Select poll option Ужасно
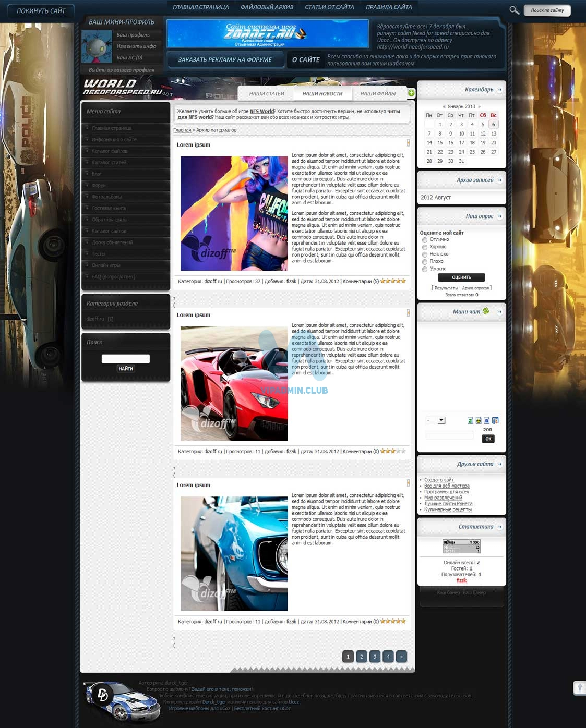Screen dimensions: 586x728 425,269
